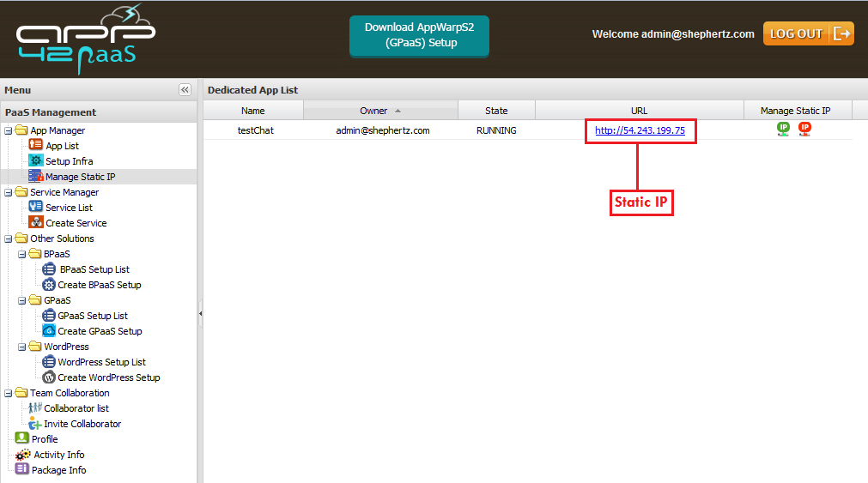
Task: Click the BPaaS Setup List icon
Action: click(x=49, y=269)
